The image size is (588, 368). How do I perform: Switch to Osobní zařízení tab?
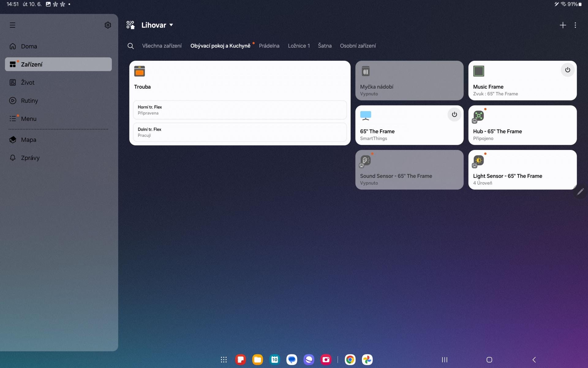358,46
